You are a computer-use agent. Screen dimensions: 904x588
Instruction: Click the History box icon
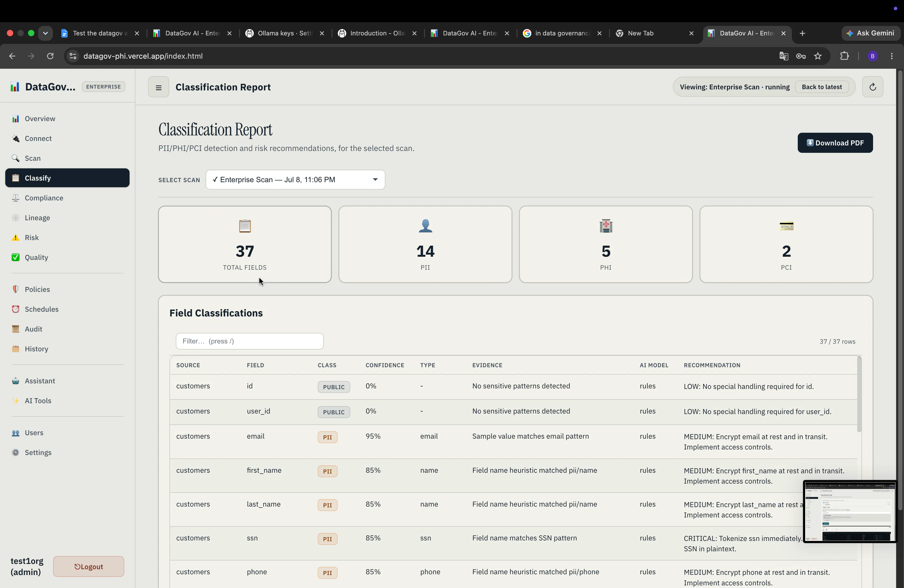tap(16, 349)
